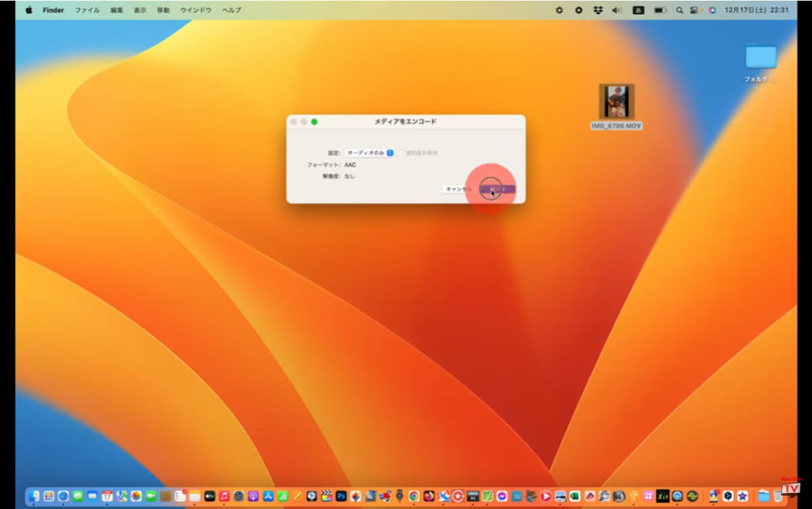The height and width of the screenshot is (509, 812).
Task: Open the Trash in the Dock
Action: [779, 496]
